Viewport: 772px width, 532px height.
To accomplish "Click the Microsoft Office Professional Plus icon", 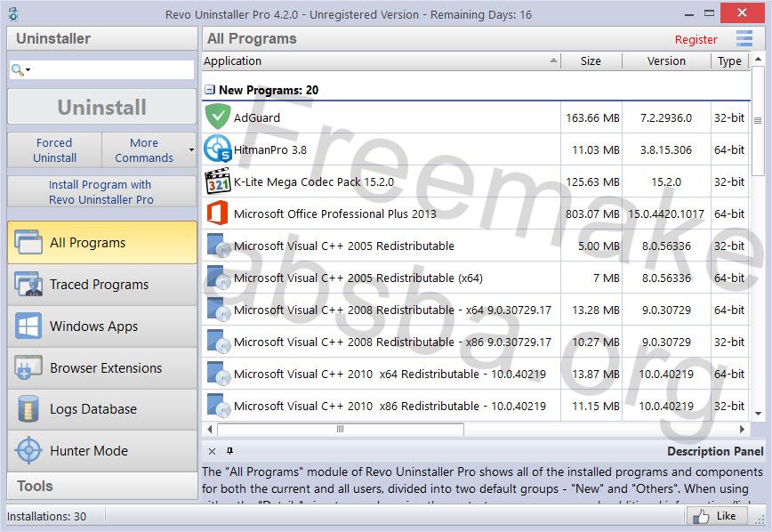I will point(218,213).
